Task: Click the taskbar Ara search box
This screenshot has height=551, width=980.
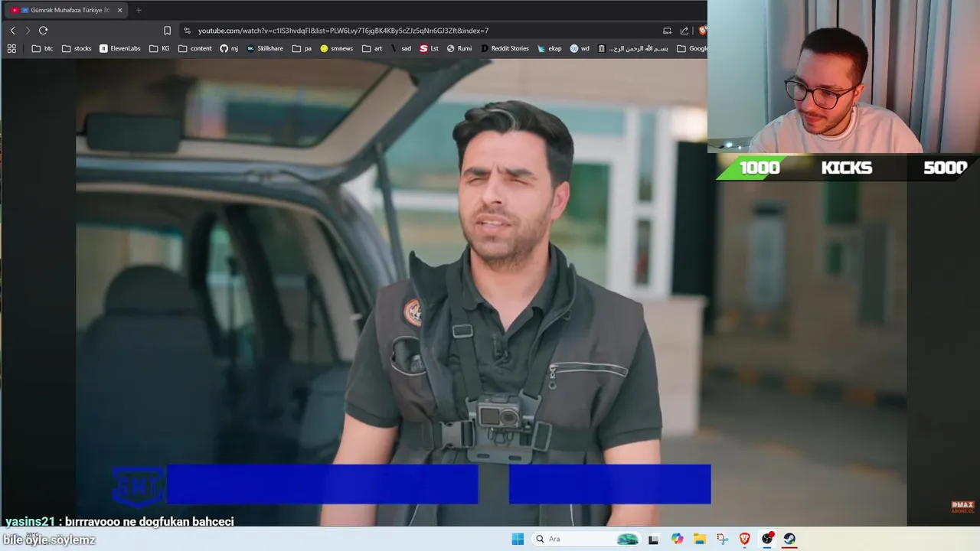Action: [x=587, y=539]
